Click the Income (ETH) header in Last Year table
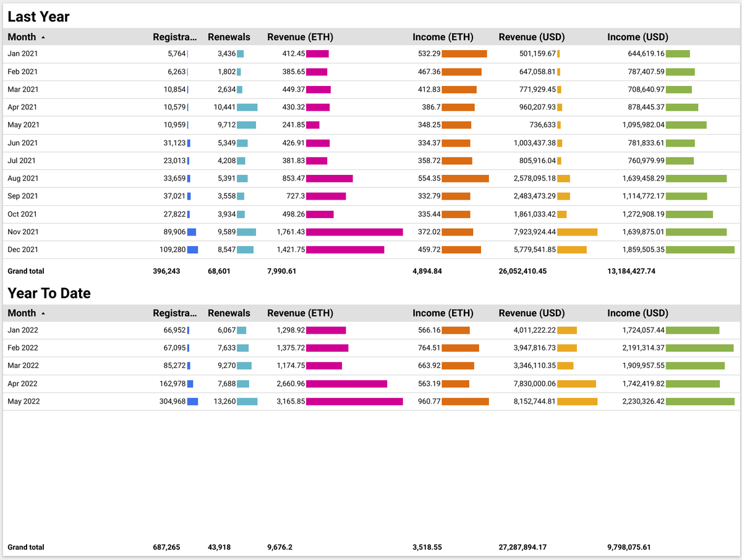This screenshot has width=742, height=560. coord(443,37)
